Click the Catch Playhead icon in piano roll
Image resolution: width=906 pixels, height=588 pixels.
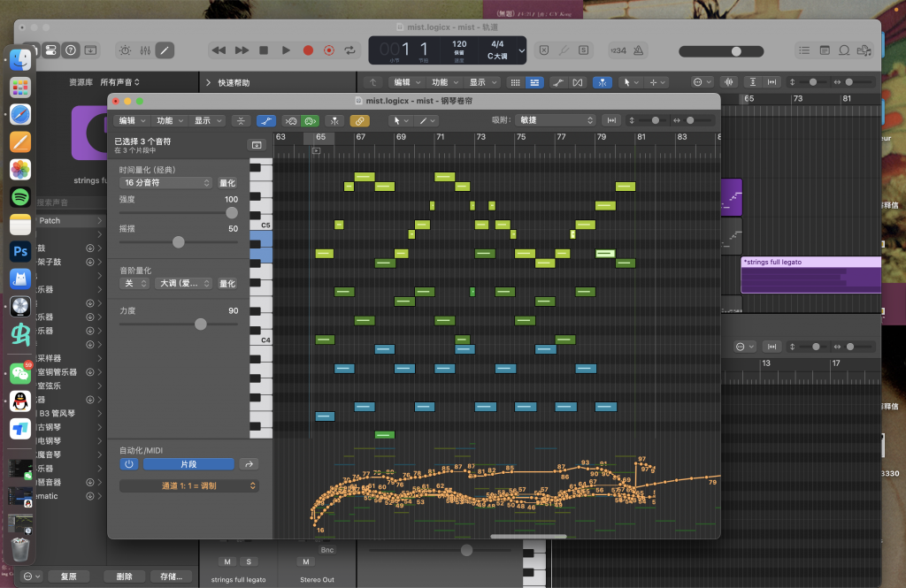click(334, 120)
